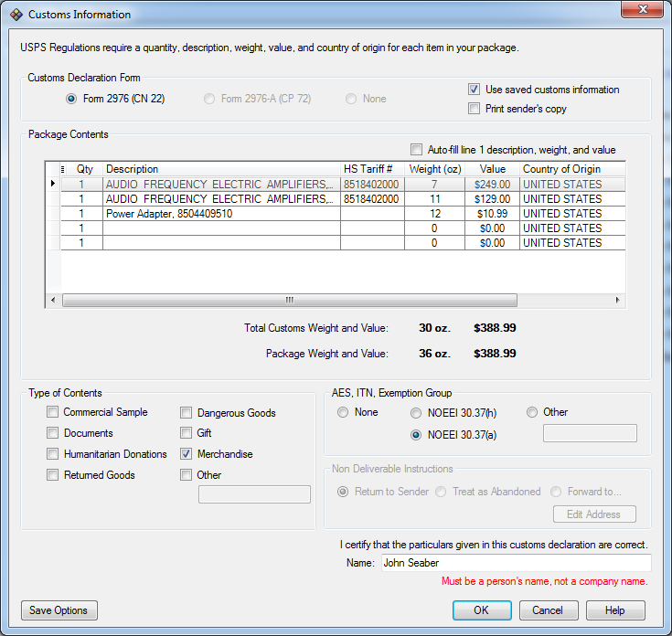This screenshot has width=672, height=636.
Task: Toggle Use saved customs information checkbox
Action: pyautogui.click(x=474, y=90)
